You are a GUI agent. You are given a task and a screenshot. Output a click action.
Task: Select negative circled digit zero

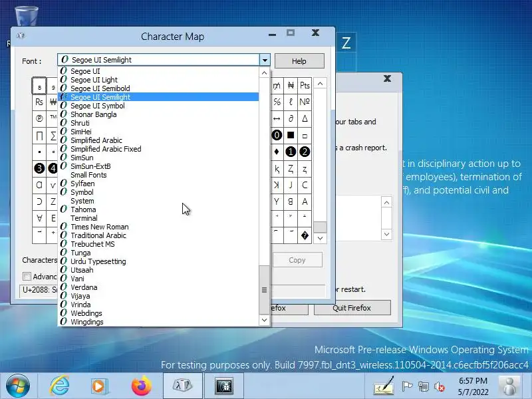(x=277, y=135)
